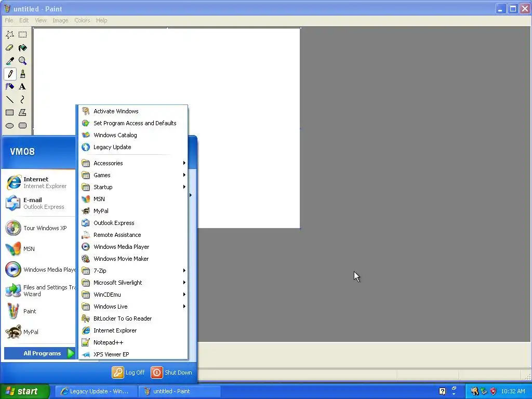Select the rectangular Select tool
The width and height of the screenshot is (532, 399).
[x=23, y=35]
